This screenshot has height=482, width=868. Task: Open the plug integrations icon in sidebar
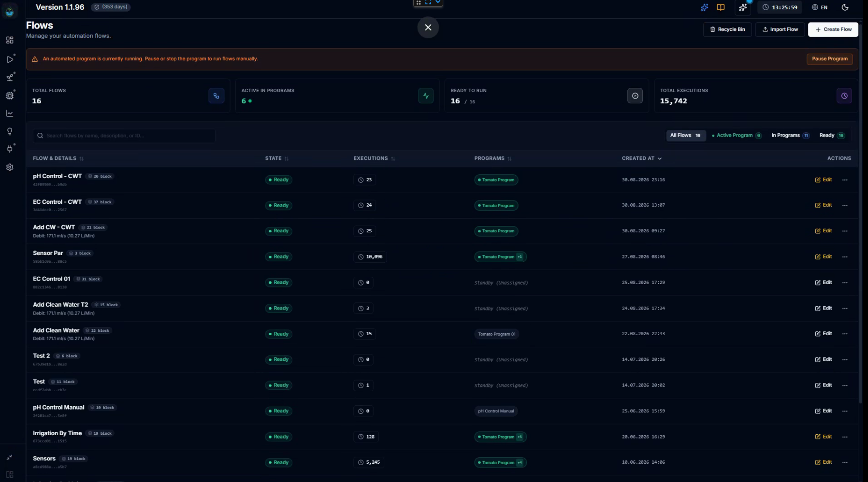(10, 149)
